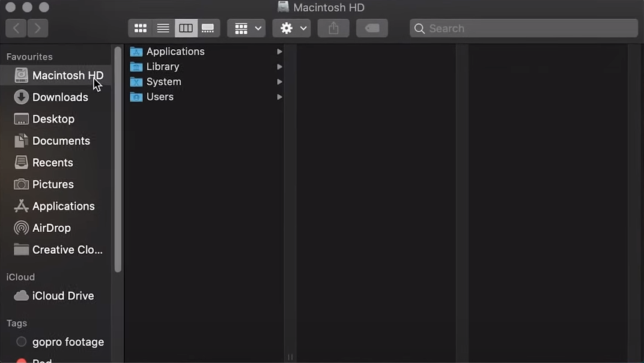Screen dimensions: 644x363
Task: Click the iCloud section header
Action: tap(20, 277)
